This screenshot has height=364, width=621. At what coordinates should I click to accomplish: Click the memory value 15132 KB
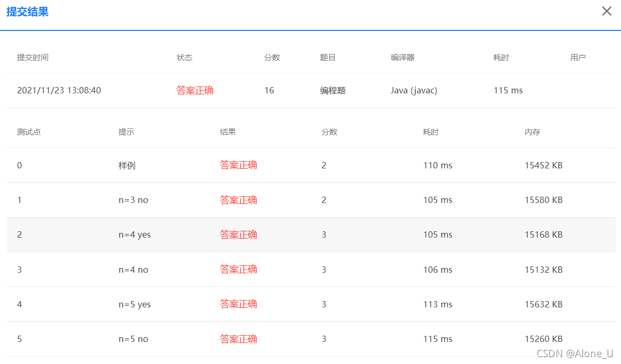coord(543,270)
